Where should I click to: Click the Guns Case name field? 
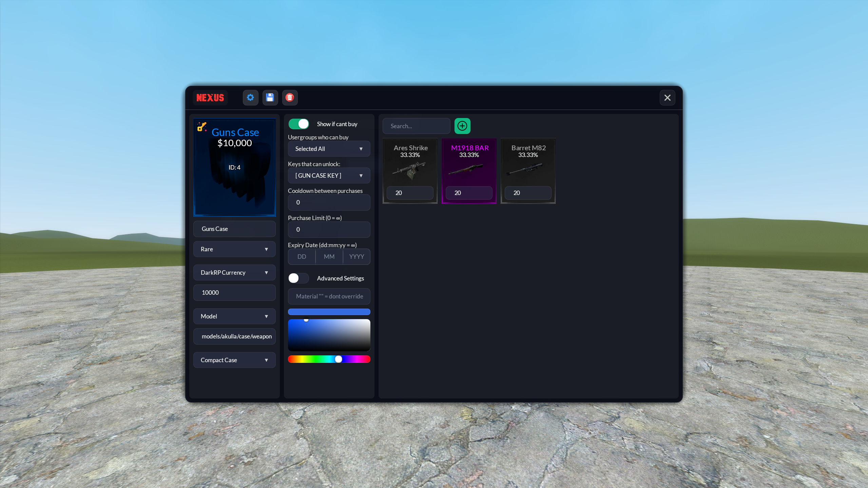click(234, 229)
